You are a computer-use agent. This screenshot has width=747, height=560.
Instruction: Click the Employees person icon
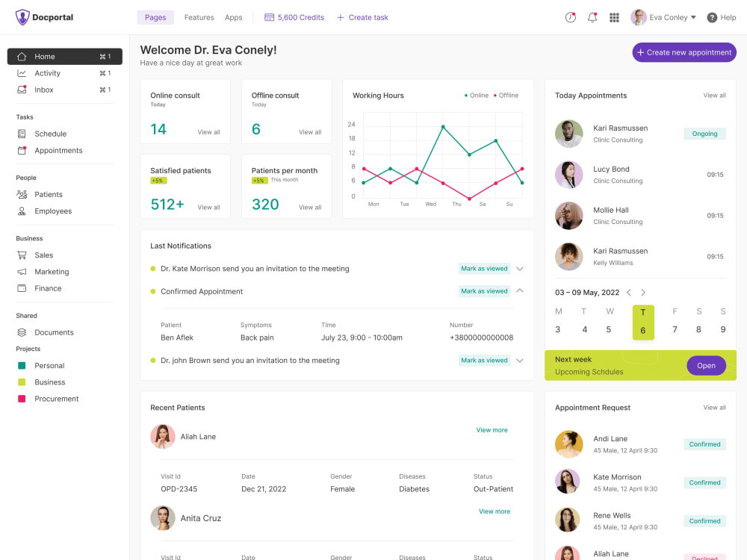coord(22,211)
